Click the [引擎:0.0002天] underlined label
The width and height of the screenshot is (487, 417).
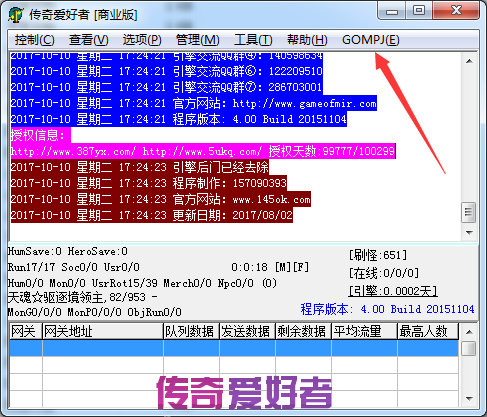click(393, 291)
